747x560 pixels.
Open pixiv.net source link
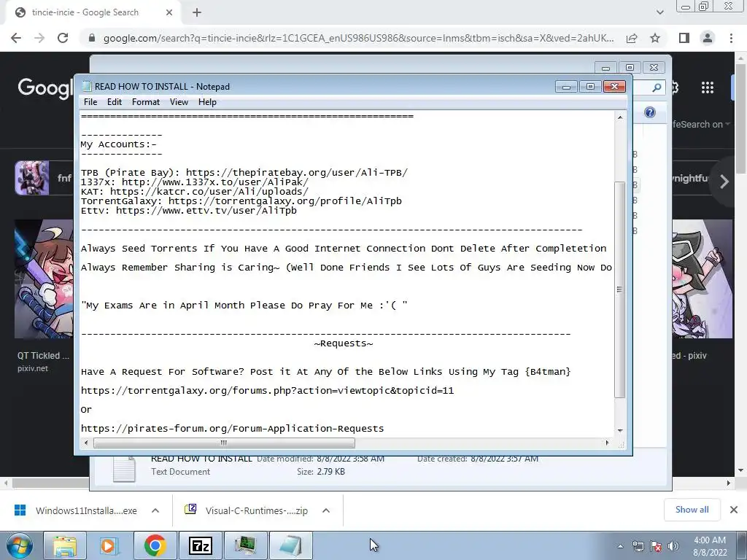33,368
